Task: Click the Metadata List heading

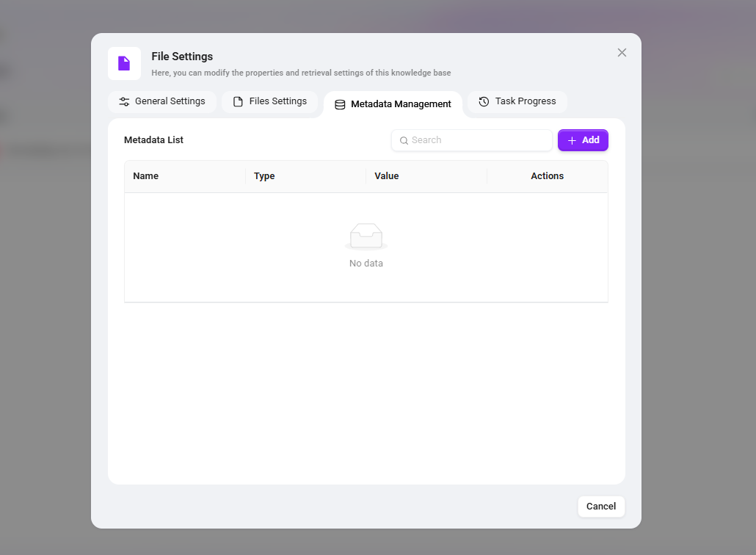Action: [x=154, y=139]
